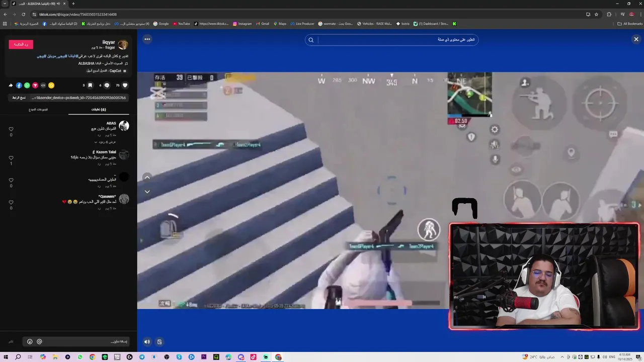Click the search magnifier icon

[x=311, y=40]
